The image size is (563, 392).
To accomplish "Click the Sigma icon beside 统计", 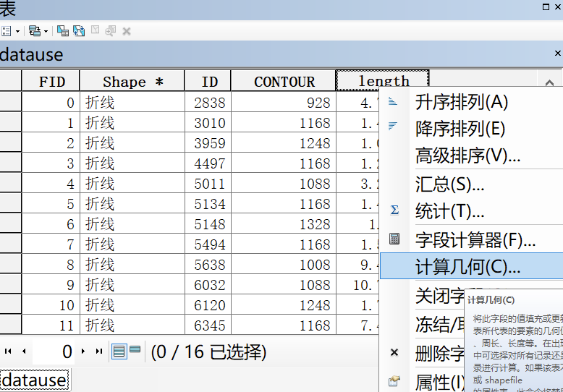I will (394, 210).
